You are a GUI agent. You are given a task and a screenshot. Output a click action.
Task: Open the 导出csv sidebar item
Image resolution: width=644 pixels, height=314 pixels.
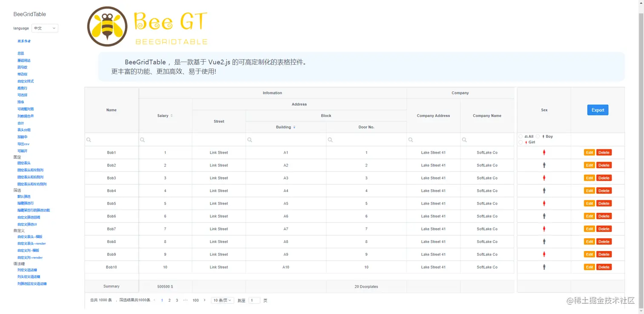click(23, 144)
